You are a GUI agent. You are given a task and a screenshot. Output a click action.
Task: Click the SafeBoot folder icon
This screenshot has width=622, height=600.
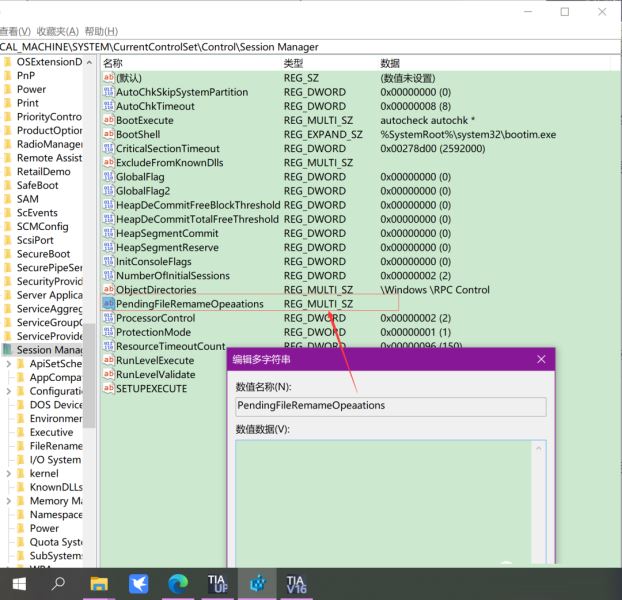pyautogui.click(x=8, y=185)
